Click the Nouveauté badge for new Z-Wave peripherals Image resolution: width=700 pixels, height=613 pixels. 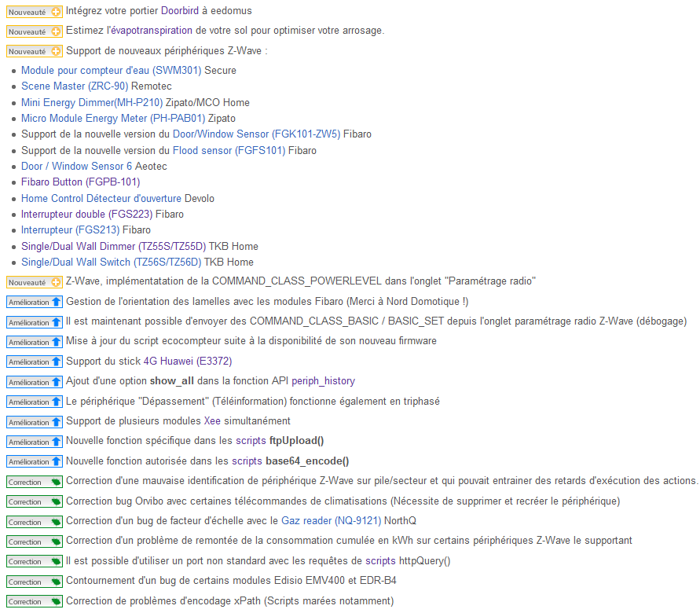pos(34,51)
